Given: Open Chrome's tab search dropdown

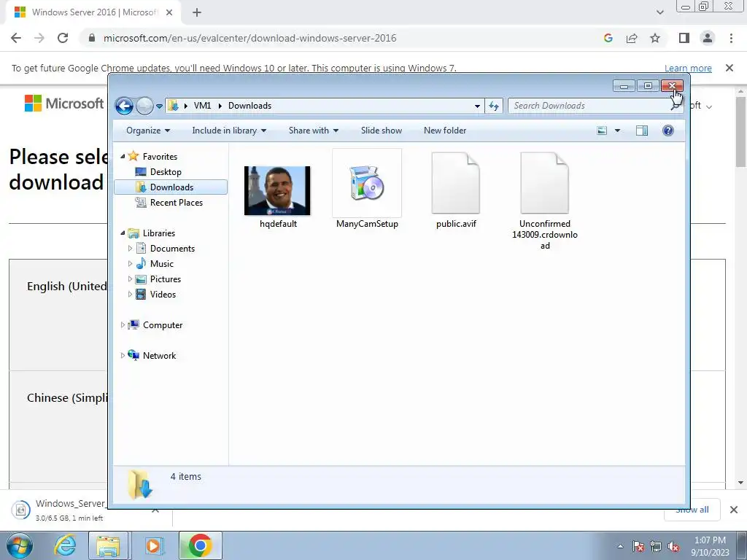Looking at the screenshot, I should pyautogui.click(x=659, y=12).
